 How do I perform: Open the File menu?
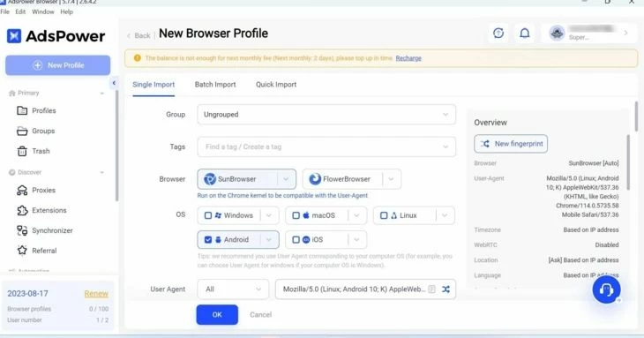coord(5,11)
